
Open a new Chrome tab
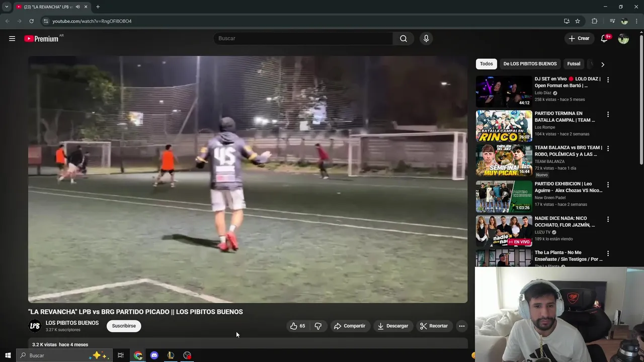click(x=98, y=7)
